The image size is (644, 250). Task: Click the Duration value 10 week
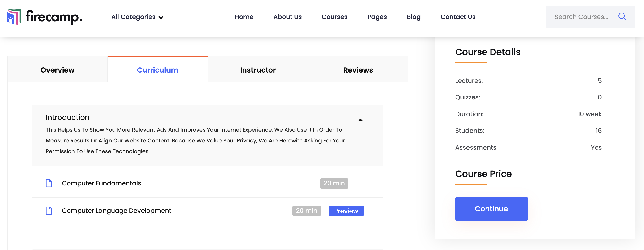[589, 114]
